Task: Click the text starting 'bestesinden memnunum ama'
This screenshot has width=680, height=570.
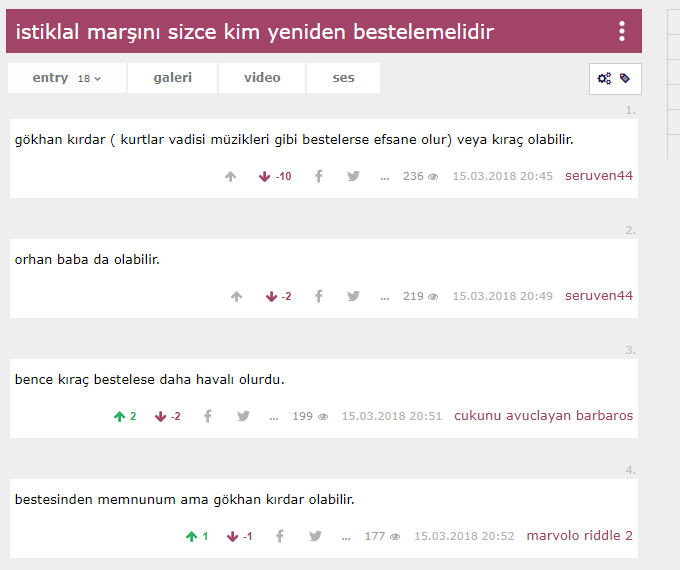Action: click(x=184, y=500)
